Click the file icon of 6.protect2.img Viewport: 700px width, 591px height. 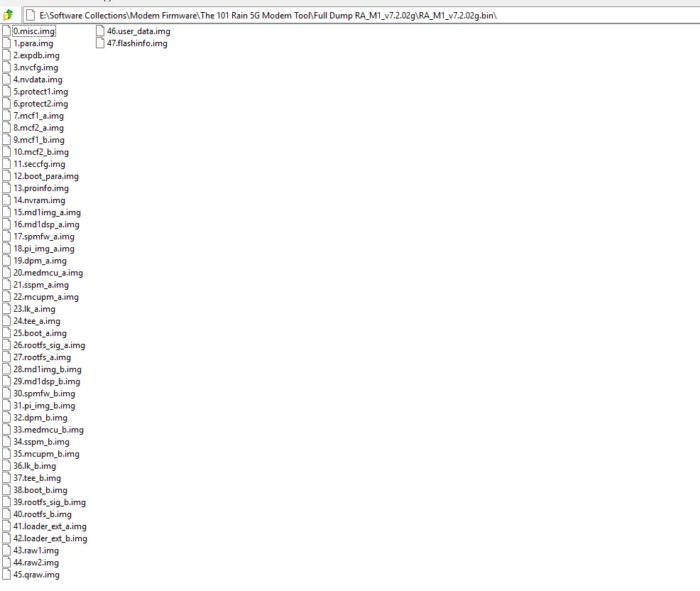click(6, 103)
